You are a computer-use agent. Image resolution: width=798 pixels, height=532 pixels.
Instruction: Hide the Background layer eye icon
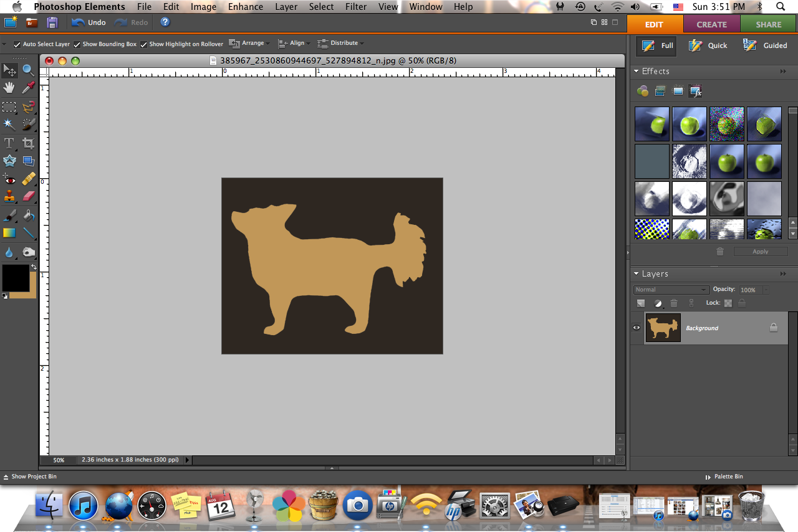coord(637,327)
